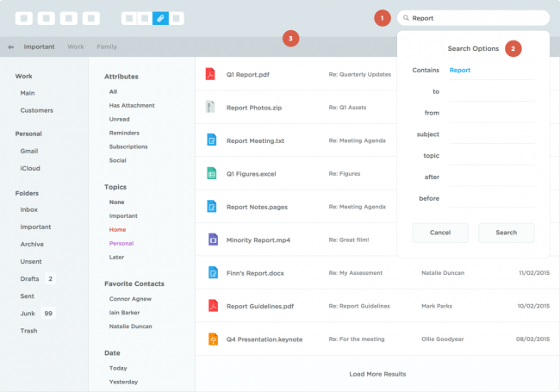The width and height of the screenshot is (560, 392).
Task: Click the Cancel button in Search Options
Action: [440, 233]
